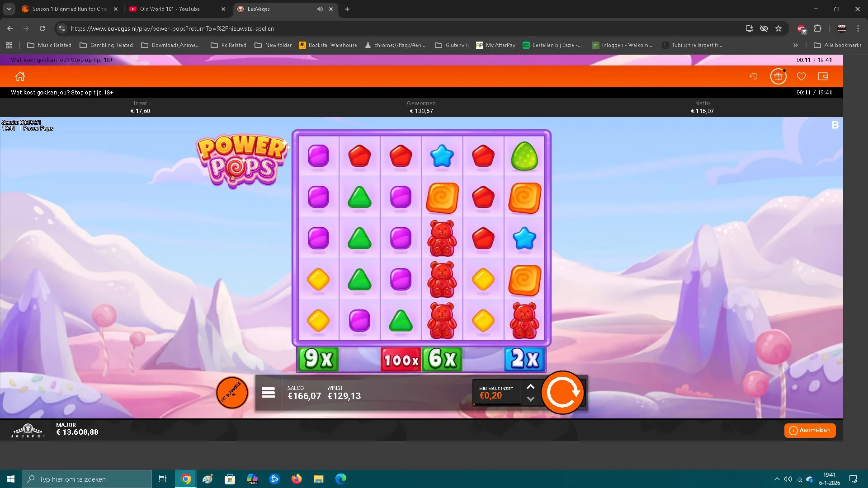Open the tab search dropdown
The image size is (868, 488).
pos(9,9)
